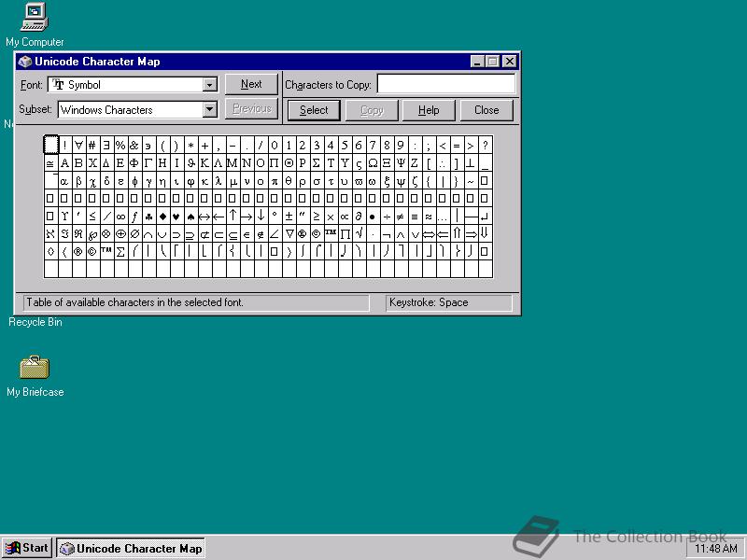Pick the almost-equal sign ≈

[x=430, y=217]
